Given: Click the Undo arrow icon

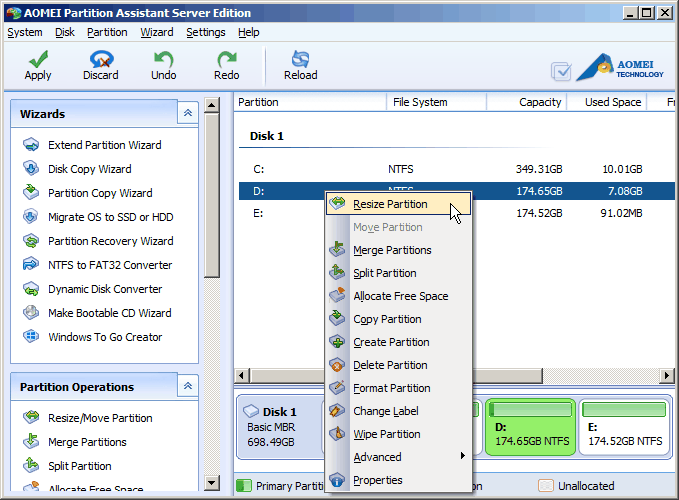Looking at the screenshot, I should coord(164,59).
